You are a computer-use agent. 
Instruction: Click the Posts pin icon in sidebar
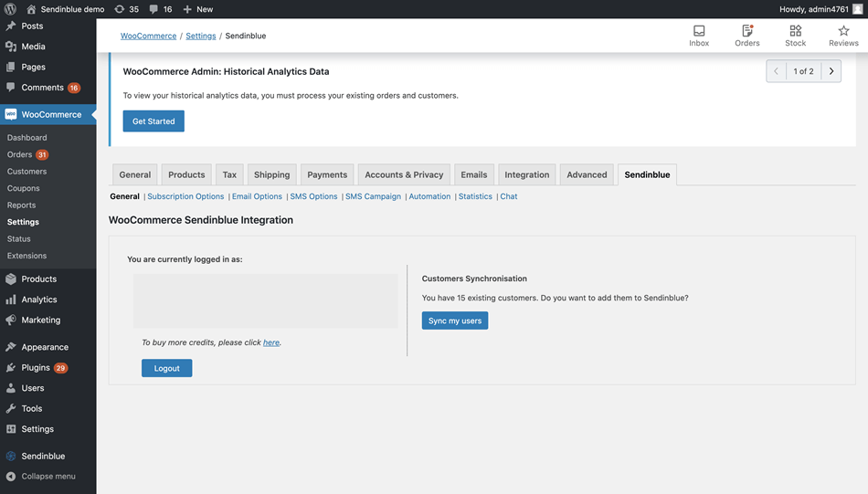11,26
